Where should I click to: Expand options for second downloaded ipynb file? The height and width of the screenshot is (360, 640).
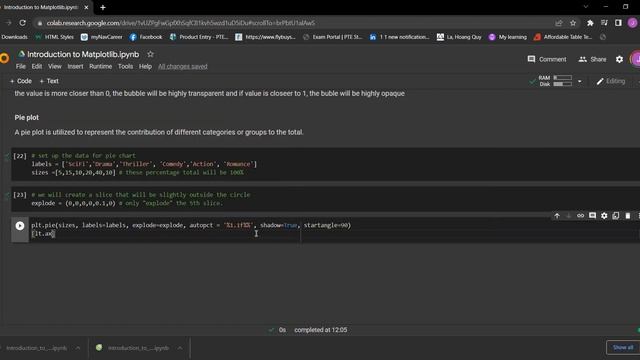click(180, 348)
